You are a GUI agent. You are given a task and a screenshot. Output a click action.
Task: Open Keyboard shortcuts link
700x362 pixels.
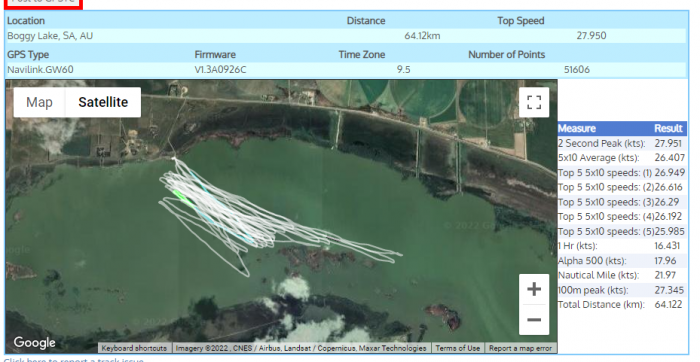134,348
